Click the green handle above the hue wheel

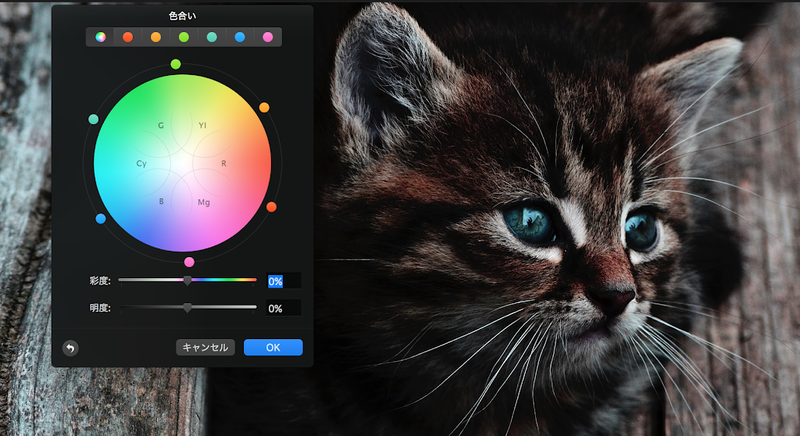(176, 64)
